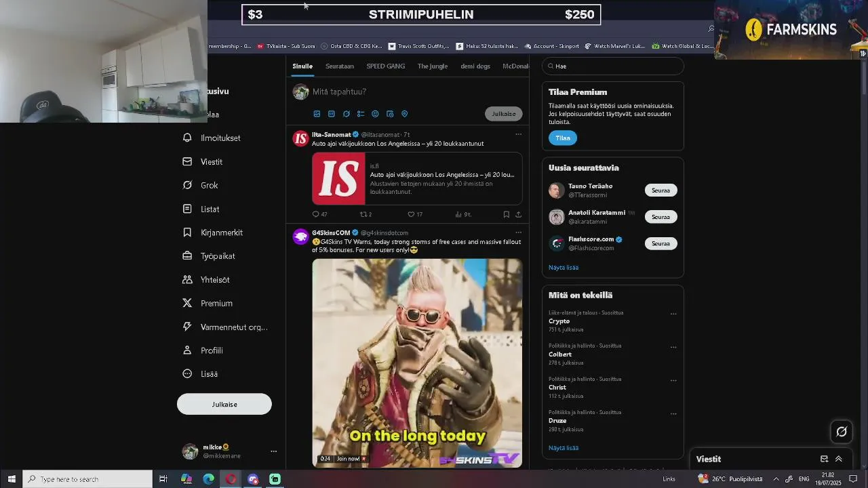Click the Mitä tapahtuu? compose field
Screen dimensions: 868x488
339,91
